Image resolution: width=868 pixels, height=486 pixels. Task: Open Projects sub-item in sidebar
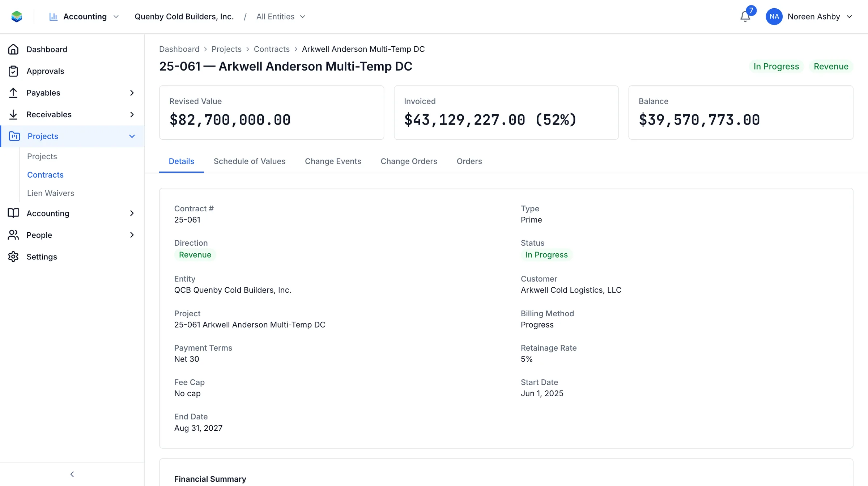pos(42,156)
